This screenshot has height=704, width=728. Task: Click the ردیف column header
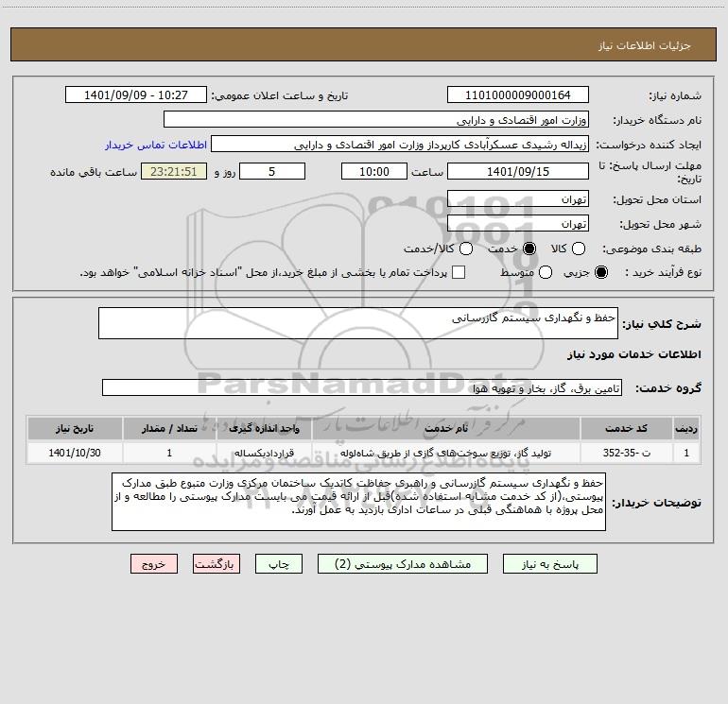686,428
